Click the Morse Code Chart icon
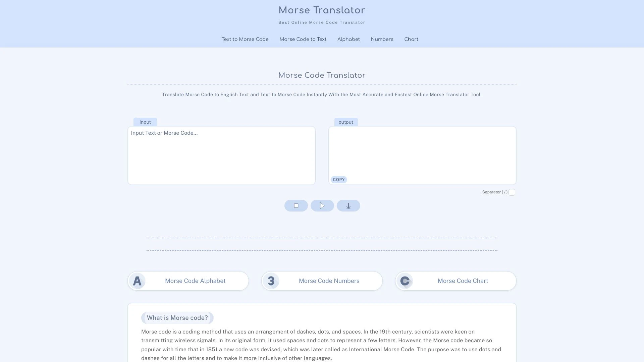 click(x=404, y=281)
